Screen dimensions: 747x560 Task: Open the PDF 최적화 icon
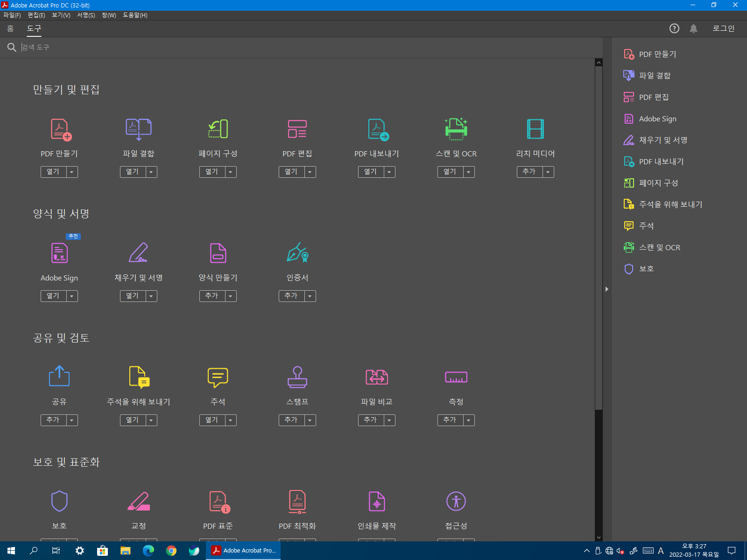point(297,502)
